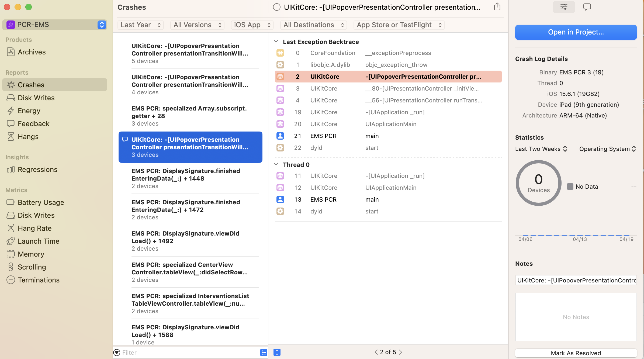Click the Mark As Resolved button
644x359 pixels.
click(x=576, y=353)
